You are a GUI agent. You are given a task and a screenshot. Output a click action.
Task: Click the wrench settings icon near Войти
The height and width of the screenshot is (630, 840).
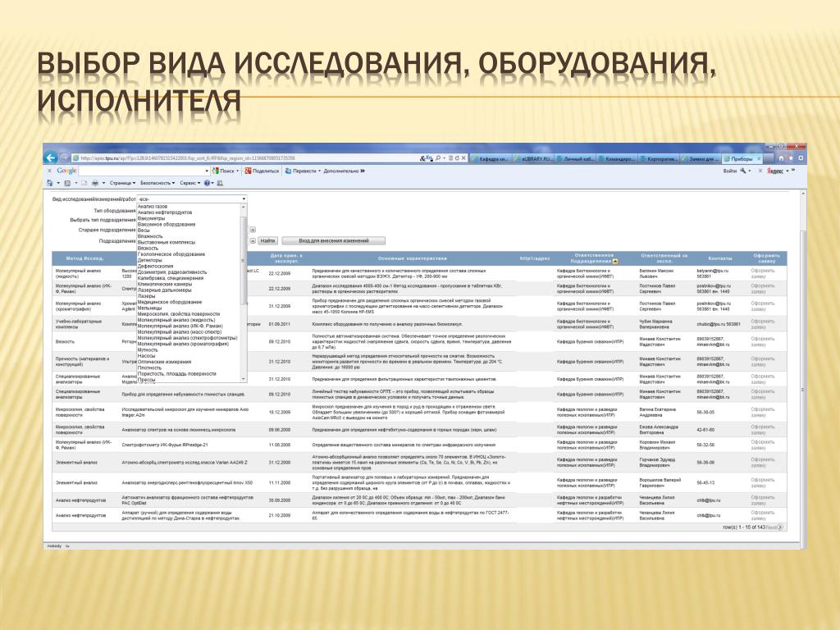(743, 171)
